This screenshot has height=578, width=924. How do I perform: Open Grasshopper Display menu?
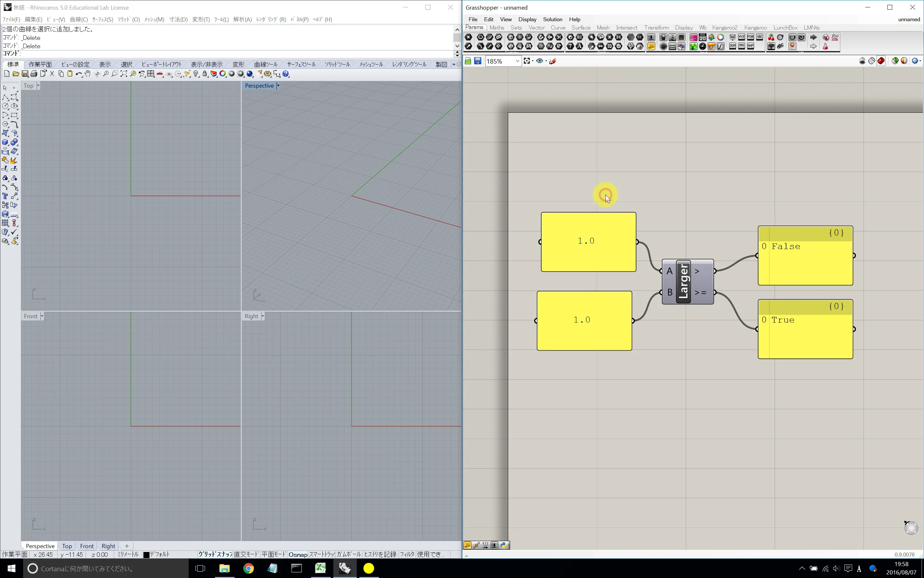(x=527, y=19)
